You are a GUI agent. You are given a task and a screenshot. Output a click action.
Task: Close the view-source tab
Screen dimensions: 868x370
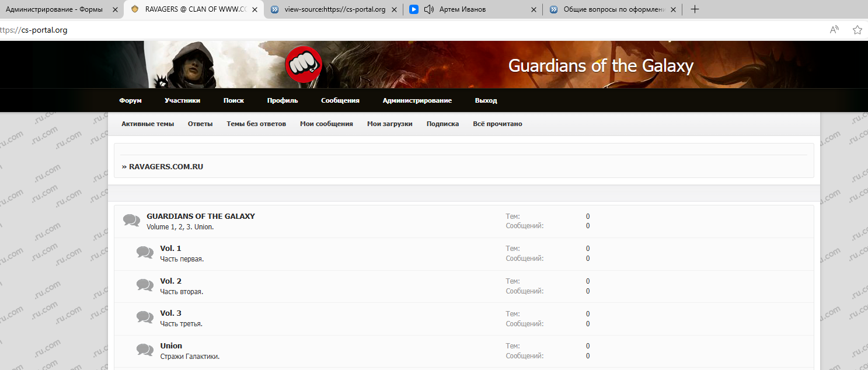click(394, 9)
